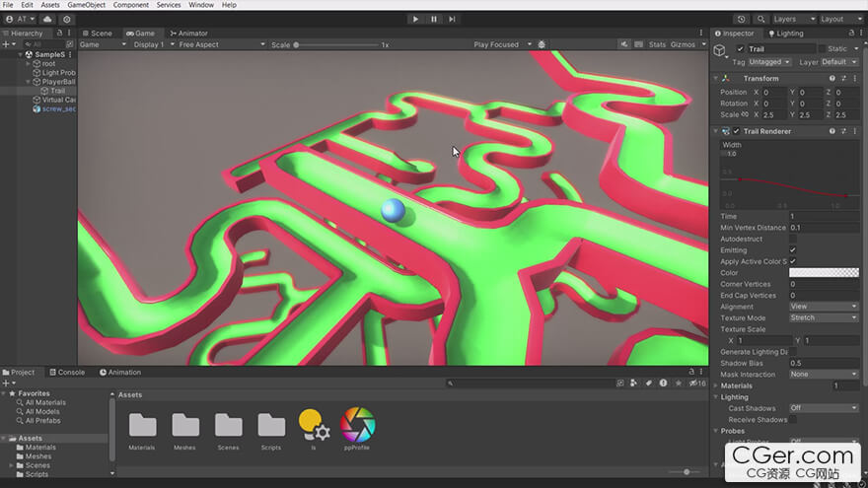Open Trail Renderer help icon
This screenshot has height=488, width=868.
[x=832, y=131]
